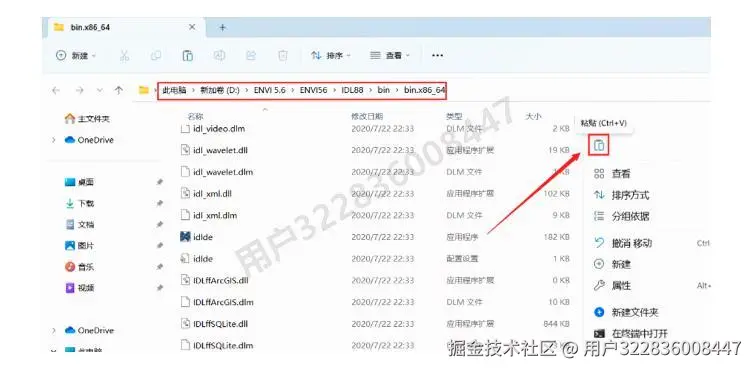
Task: Click the Rename icon in toolbar
Action: click(x=219, y=56)
